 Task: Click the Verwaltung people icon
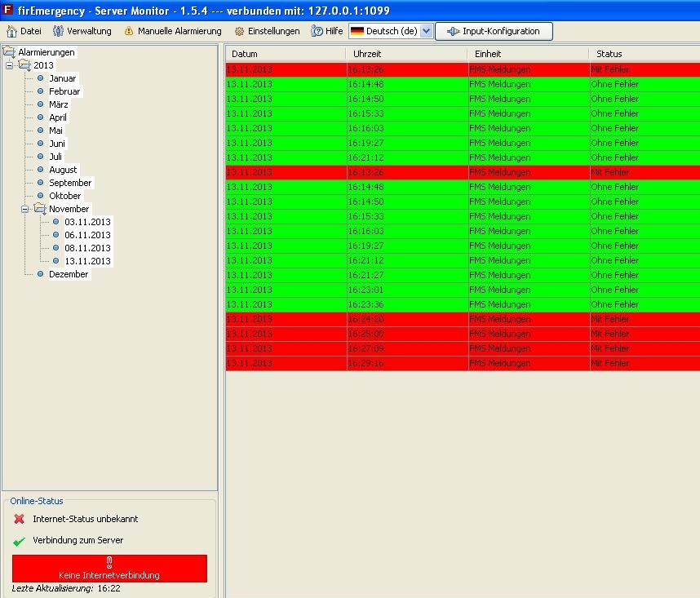point(58,31)
